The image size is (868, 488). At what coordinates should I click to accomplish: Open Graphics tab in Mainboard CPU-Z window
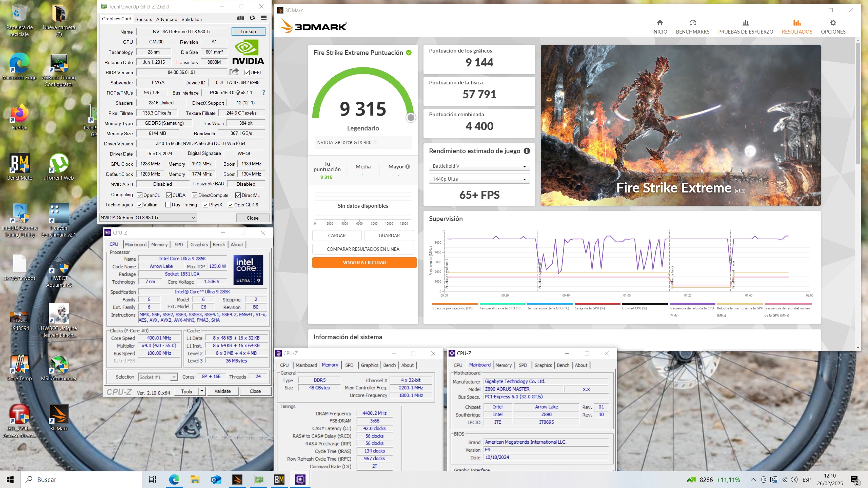[x=543, y=365]
